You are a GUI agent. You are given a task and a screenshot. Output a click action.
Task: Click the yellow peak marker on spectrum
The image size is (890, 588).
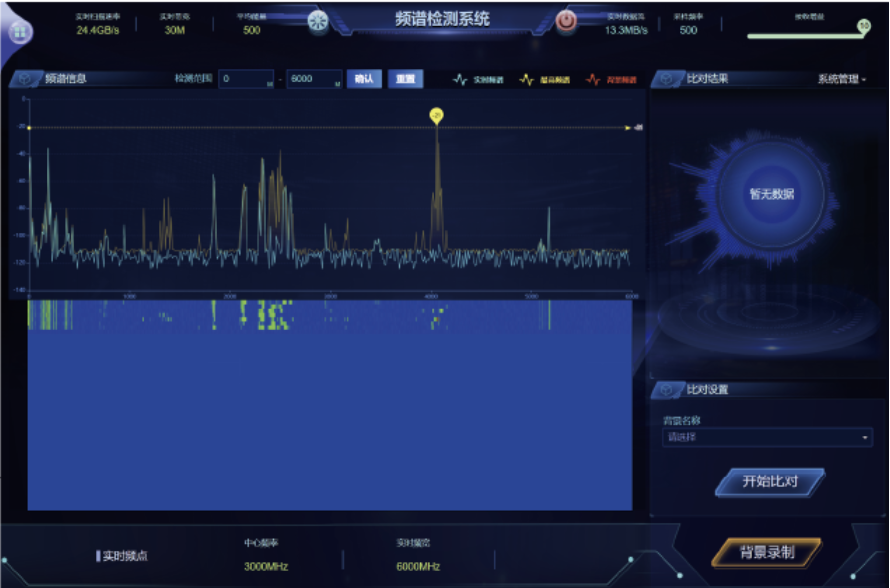point(436,116)
